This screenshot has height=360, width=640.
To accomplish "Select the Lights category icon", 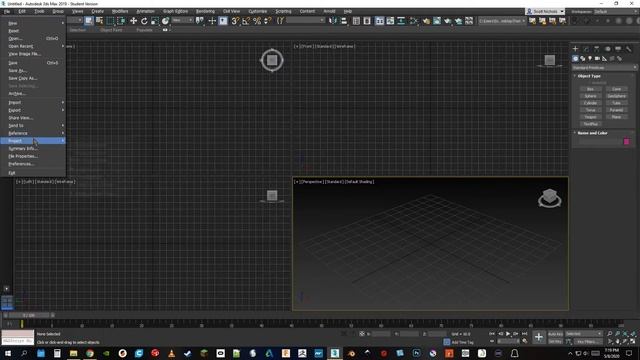I will pos(590,59).
